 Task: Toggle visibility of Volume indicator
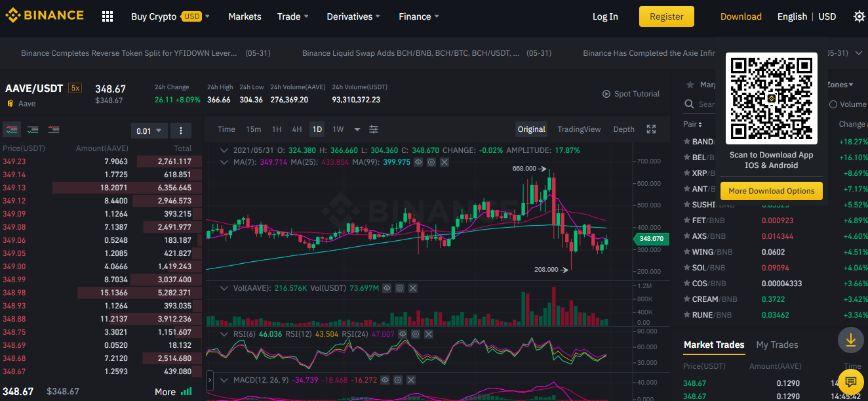pyautogui.click(x=387, y=288)
